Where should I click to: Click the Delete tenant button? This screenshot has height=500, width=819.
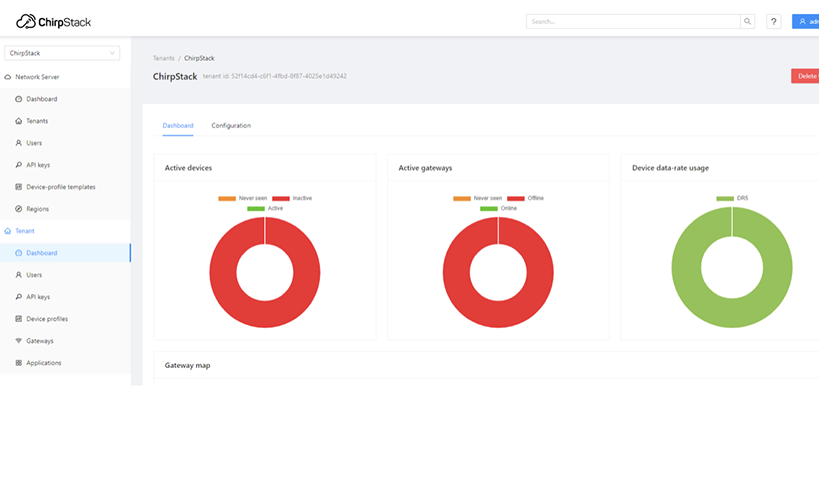point(805,76)
